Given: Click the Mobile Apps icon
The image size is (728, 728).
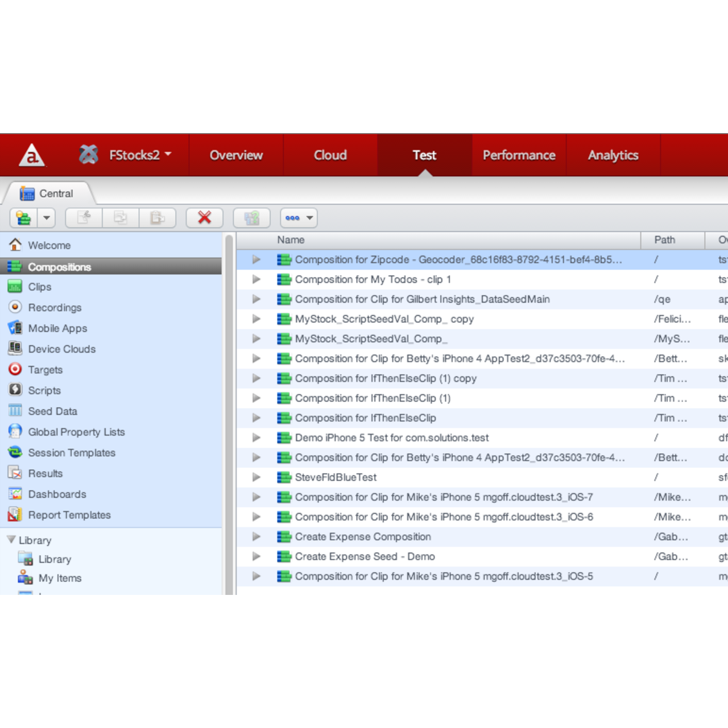Looking at the screenshot, I should 15,328.
